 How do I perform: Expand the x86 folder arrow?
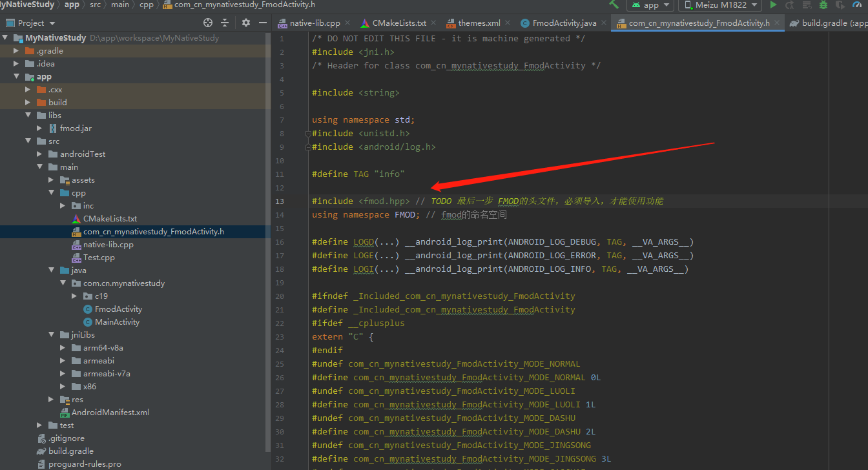(x=63, y=387)
